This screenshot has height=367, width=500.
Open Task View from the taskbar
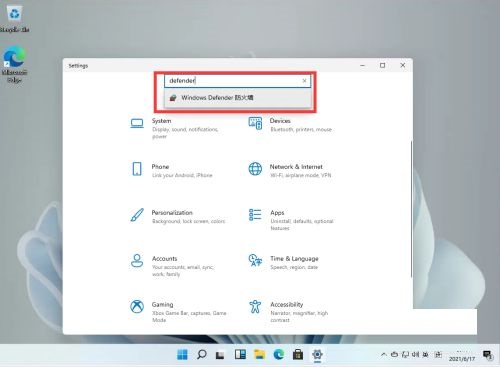pos(220,355)
